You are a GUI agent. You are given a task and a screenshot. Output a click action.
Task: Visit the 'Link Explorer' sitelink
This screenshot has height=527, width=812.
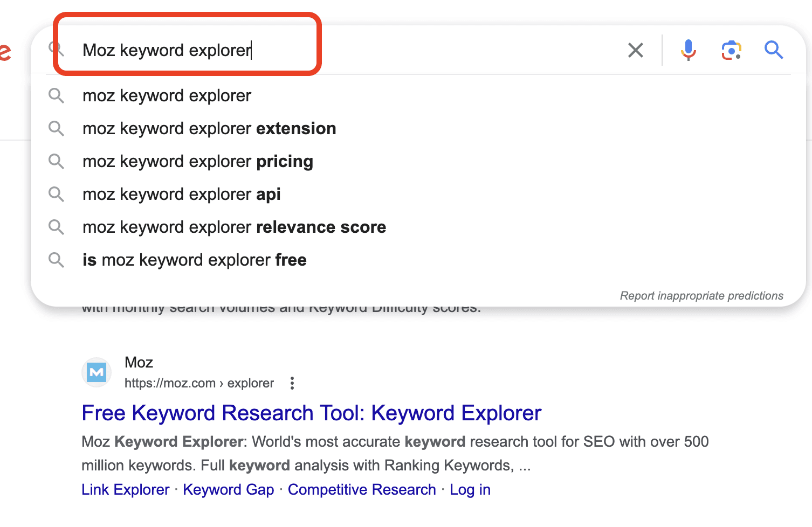tap(125, 489)
